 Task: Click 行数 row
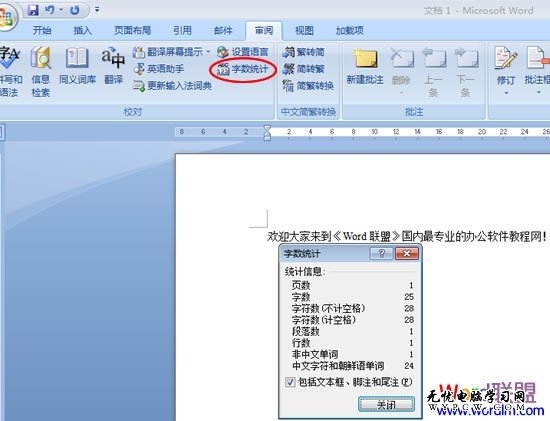(353, 343)
